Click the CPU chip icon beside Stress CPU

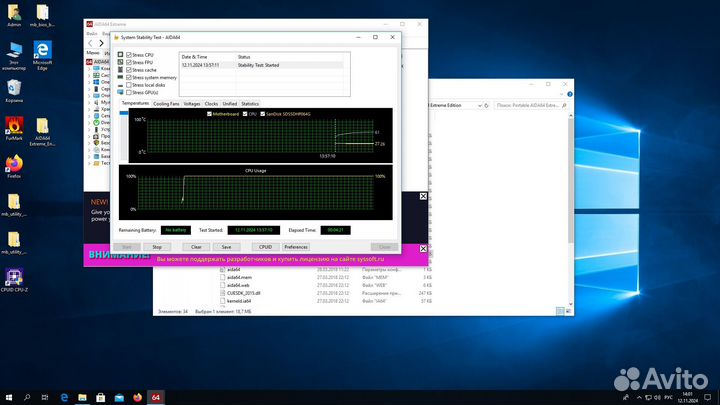click(x=120, y=55)
